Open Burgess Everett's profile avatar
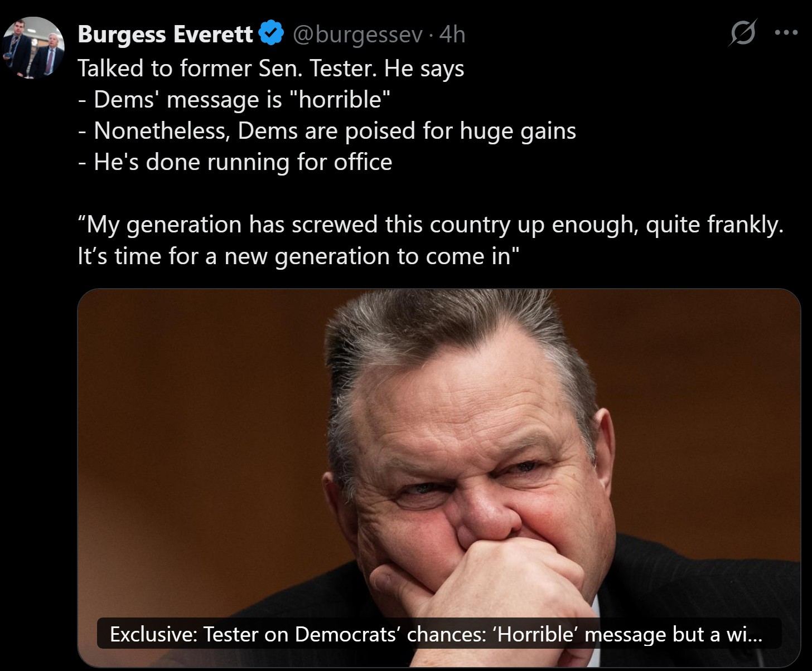Screen dimensions: 812x671 pyautogui.click(x=34, y=47)
